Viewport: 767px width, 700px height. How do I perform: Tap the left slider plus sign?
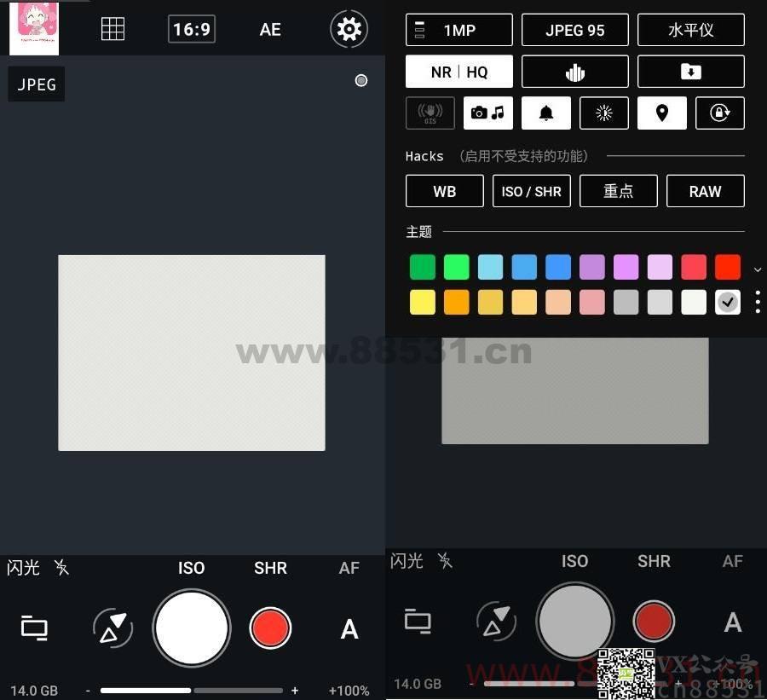[295, 691]
